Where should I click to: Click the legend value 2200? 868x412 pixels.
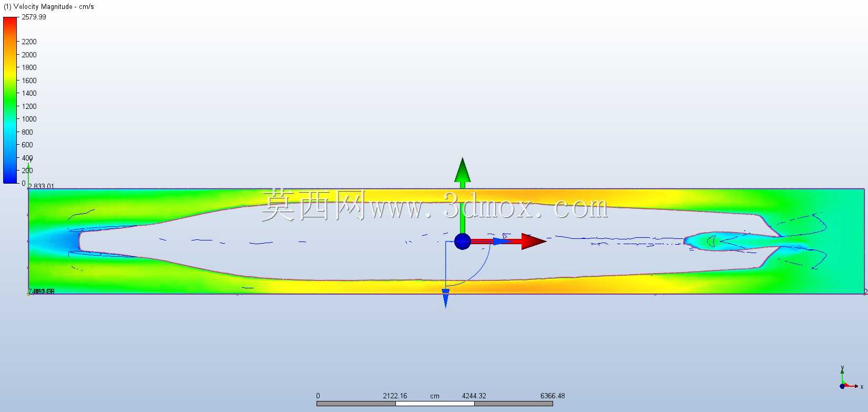[x=29, y=42]
